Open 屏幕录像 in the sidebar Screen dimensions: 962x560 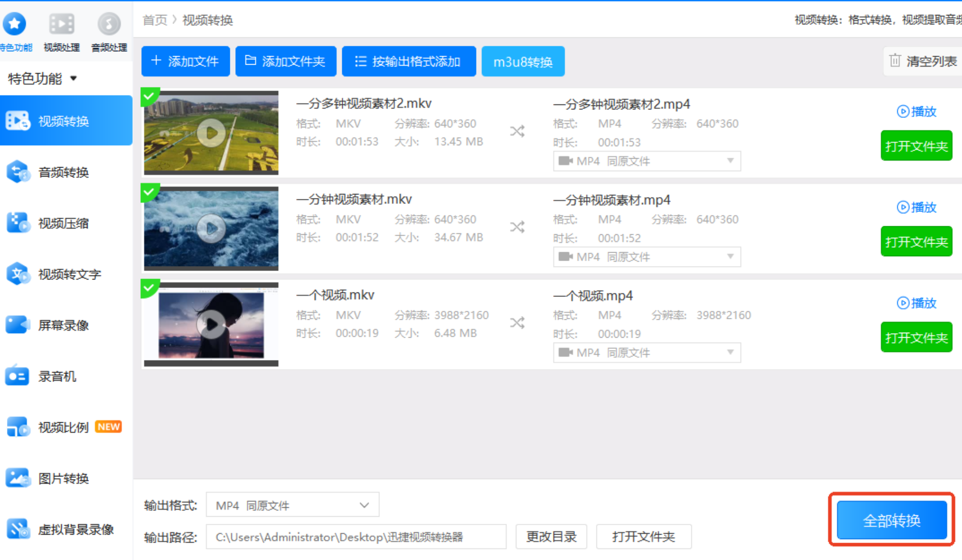point(66,325)
